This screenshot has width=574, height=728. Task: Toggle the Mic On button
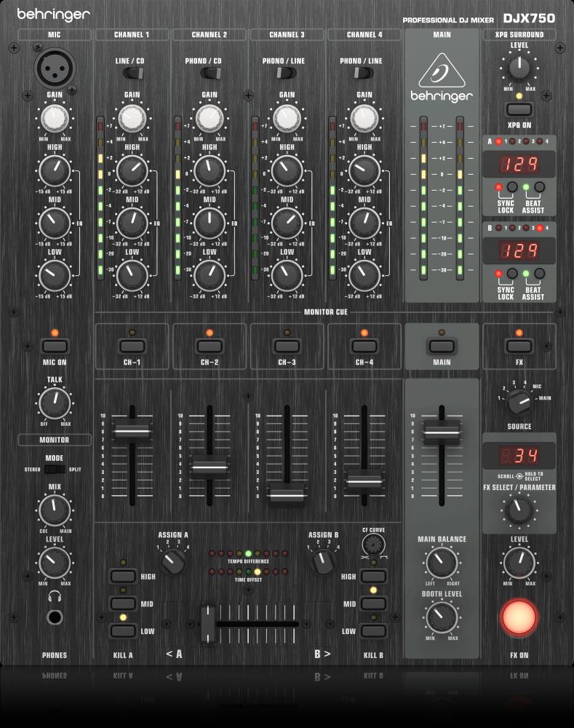click(x=55, y=346)
